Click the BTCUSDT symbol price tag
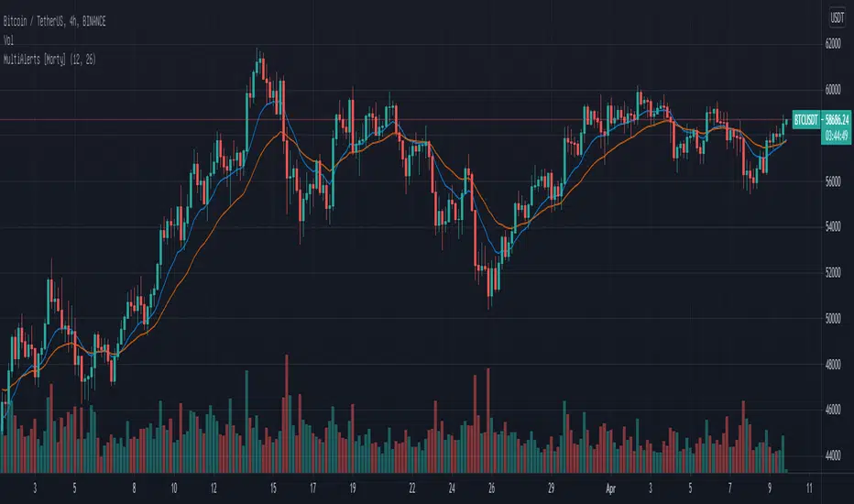 805,120
